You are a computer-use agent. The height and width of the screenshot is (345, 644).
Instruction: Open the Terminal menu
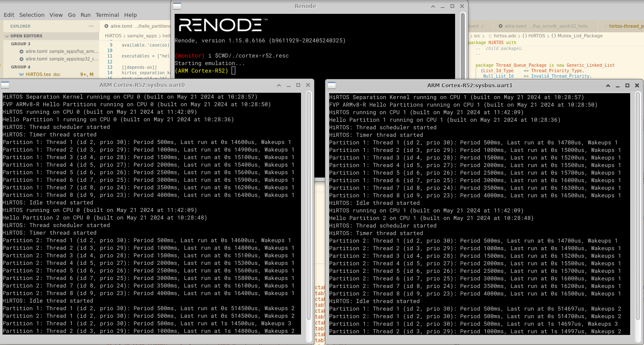point(107,15)
